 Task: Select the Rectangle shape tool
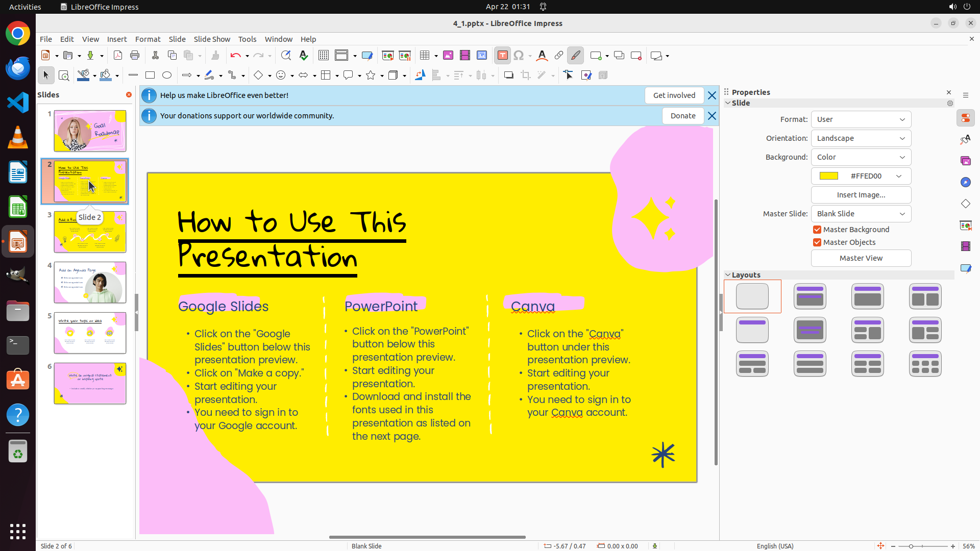click(x=150, y=76)
